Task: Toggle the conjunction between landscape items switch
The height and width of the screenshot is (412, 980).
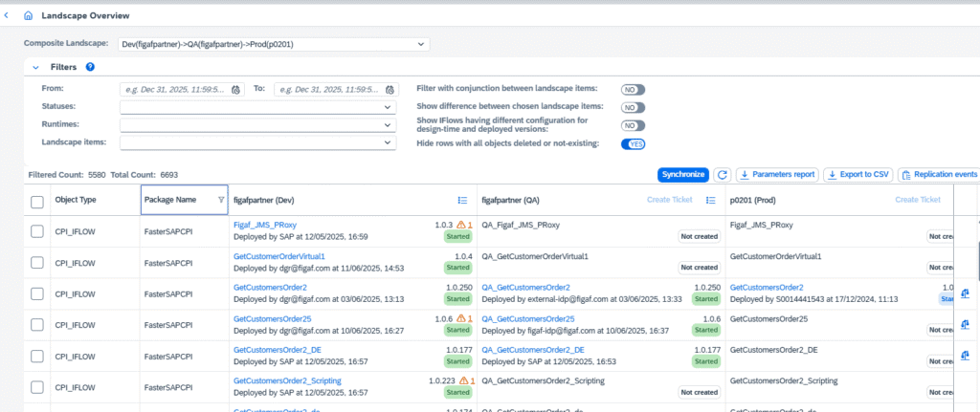Action: click(x=633, y=89)
